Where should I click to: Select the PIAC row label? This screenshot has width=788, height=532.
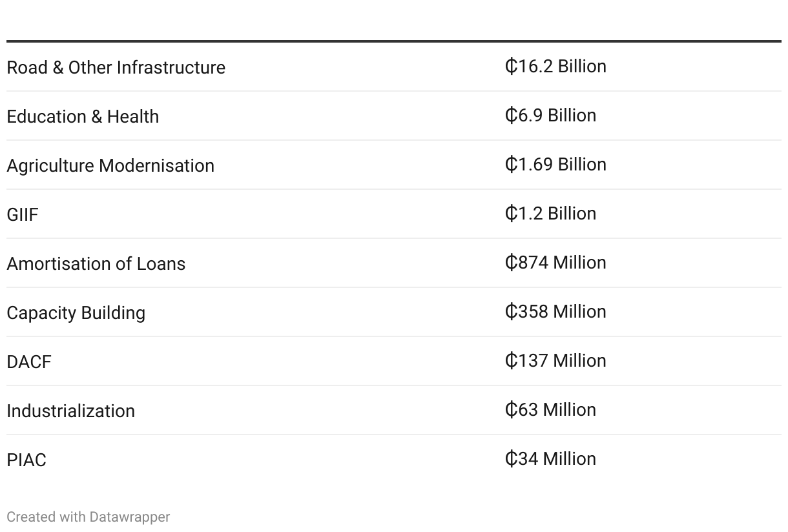click(26, 460)
